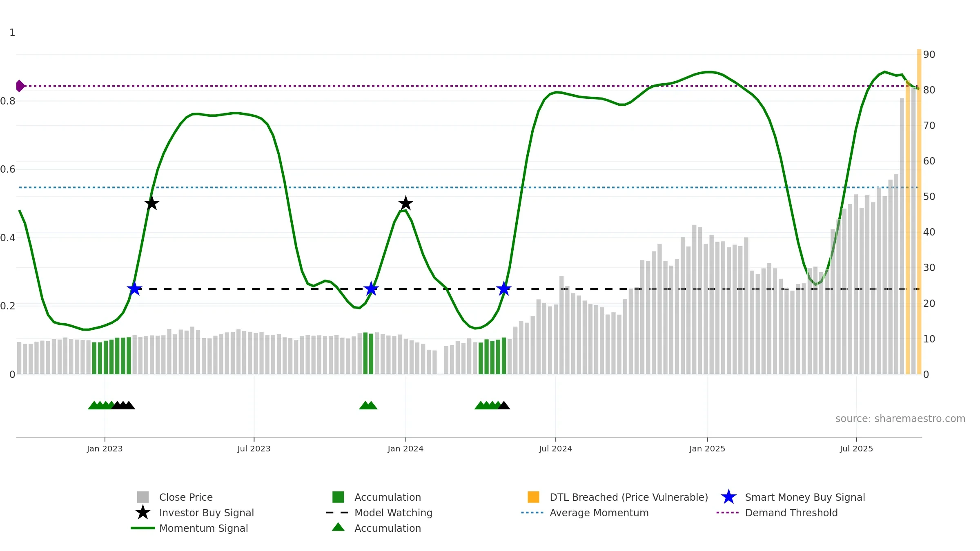Click the Jan 2025 axis label

click(x=707, y=449)
